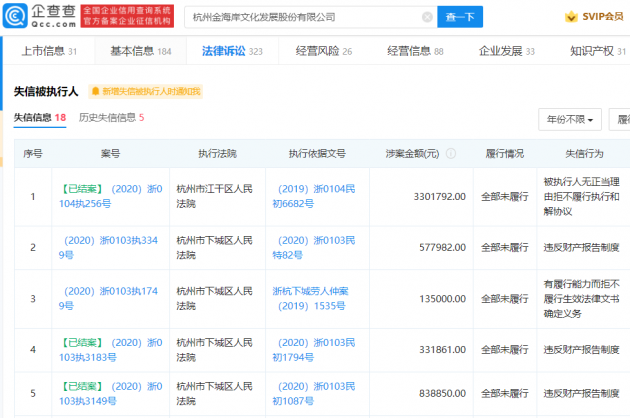Go to 知识产权 tab
This screenshot has width=630, height=418.
click(598, 51)
